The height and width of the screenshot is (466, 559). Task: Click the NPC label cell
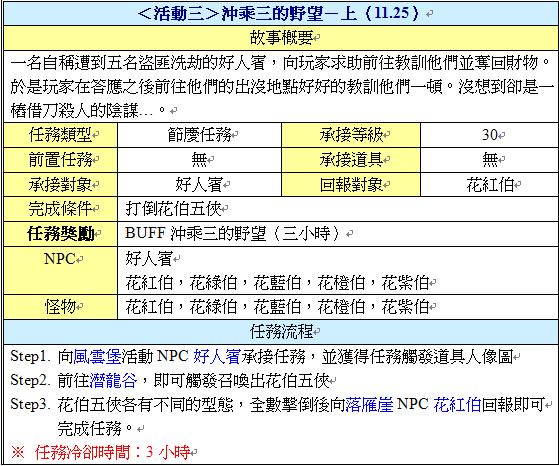click(61, 271)
